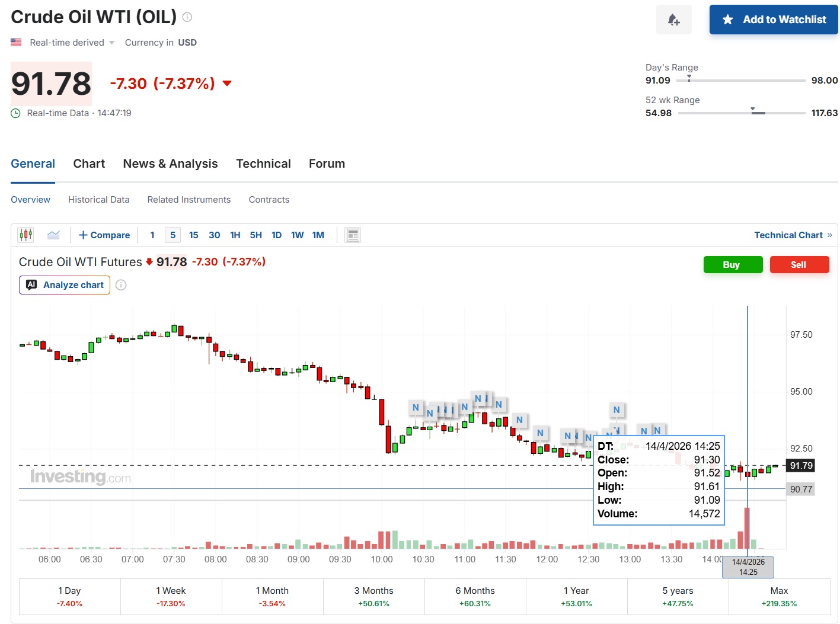Click the news marker N above the 13:00 candles

click(617, 409)
